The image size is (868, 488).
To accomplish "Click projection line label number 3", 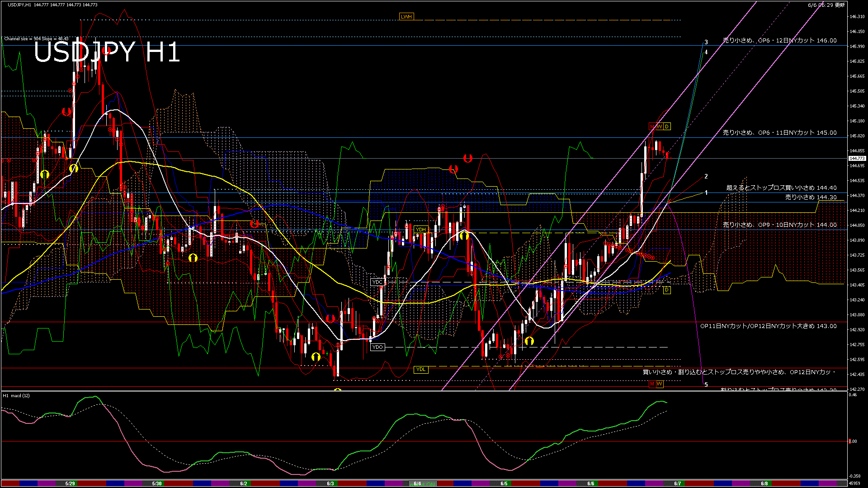I will pos(706,42).
